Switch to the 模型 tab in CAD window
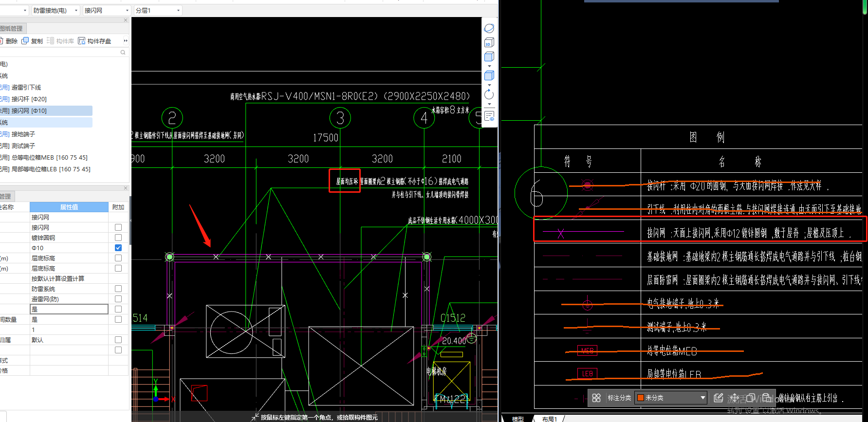This screenshot has width=868, height=422. [518, 419]
